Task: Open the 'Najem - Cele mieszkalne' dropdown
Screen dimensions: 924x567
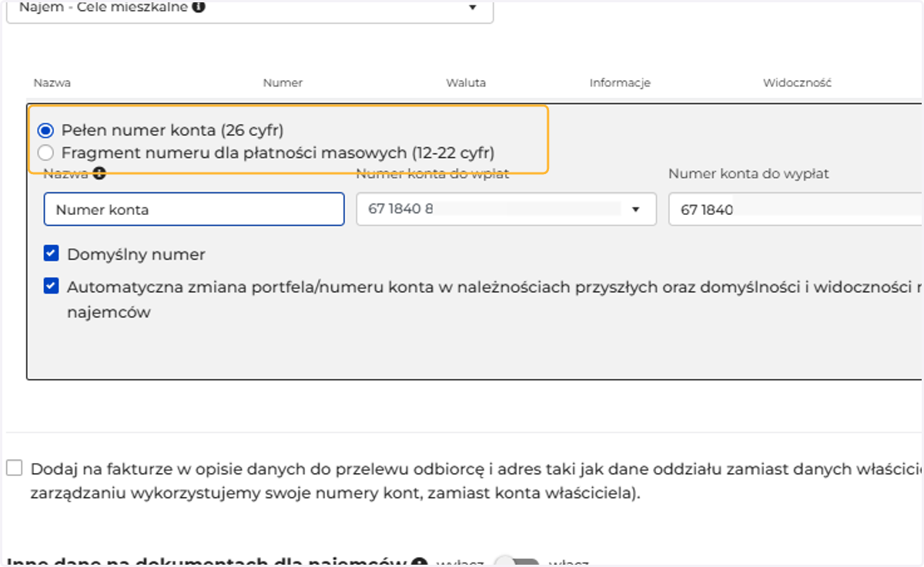Action: (249, 10)
